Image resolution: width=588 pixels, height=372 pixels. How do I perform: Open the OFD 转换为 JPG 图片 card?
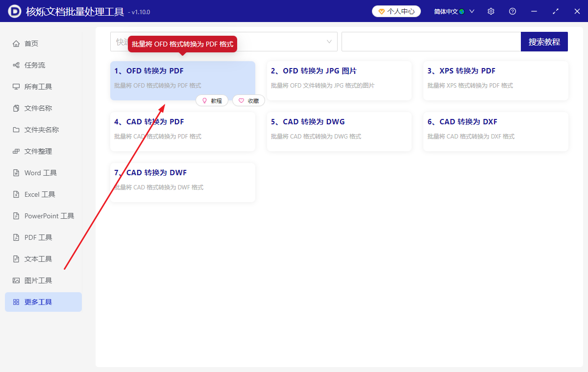point(339,81)
